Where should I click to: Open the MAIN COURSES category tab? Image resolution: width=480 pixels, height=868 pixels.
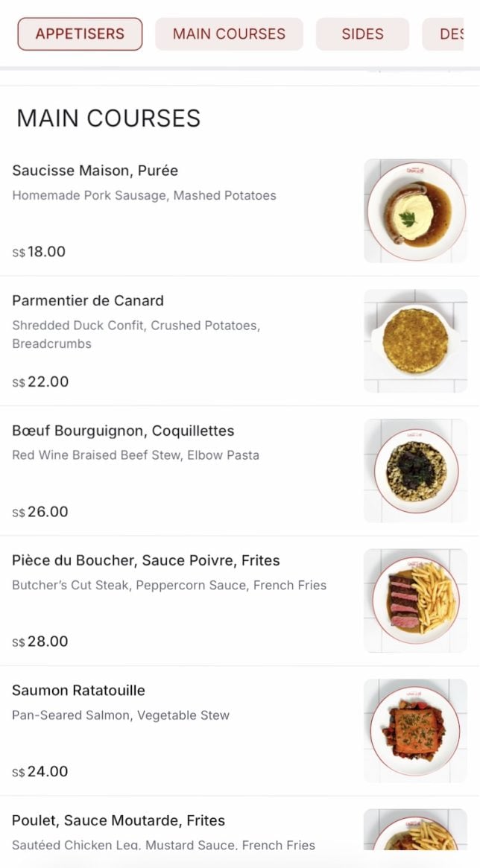click(x=229, y=34)
